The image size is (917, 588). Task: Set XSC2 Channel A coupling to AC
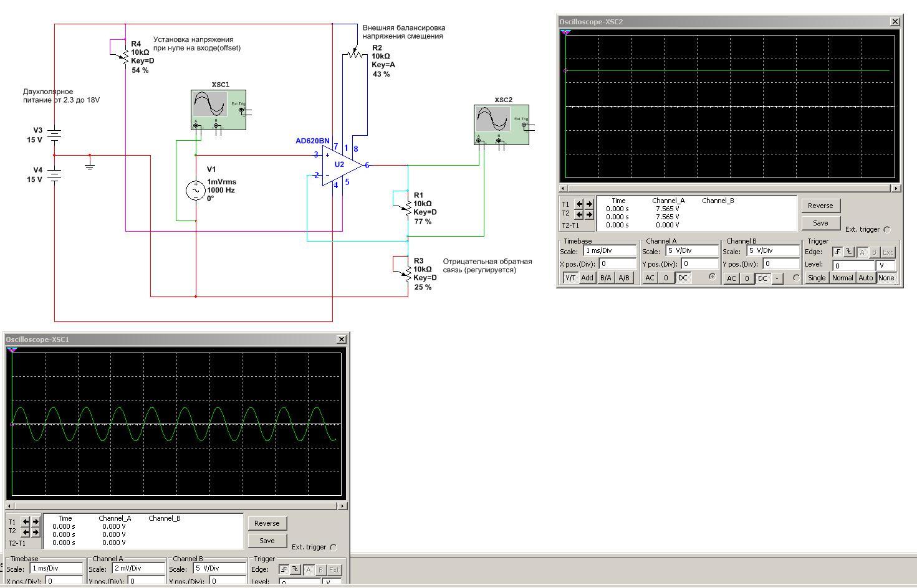[x=650, y=278]
